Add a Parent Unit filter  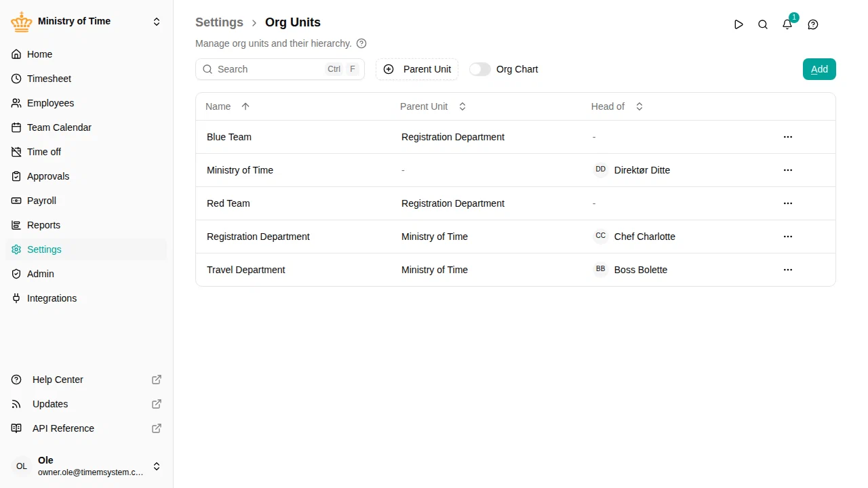(x=417, y=69)
